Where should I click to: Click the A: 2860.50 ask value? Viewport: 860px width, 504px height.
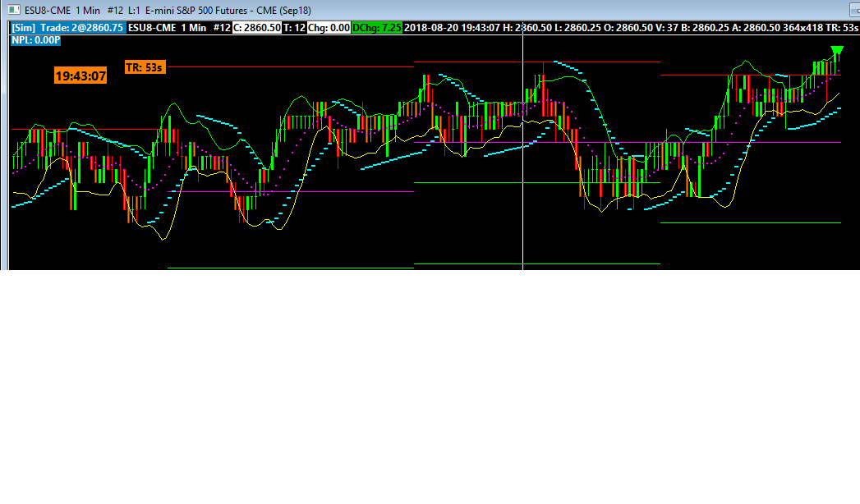click(x=756, y=27)
